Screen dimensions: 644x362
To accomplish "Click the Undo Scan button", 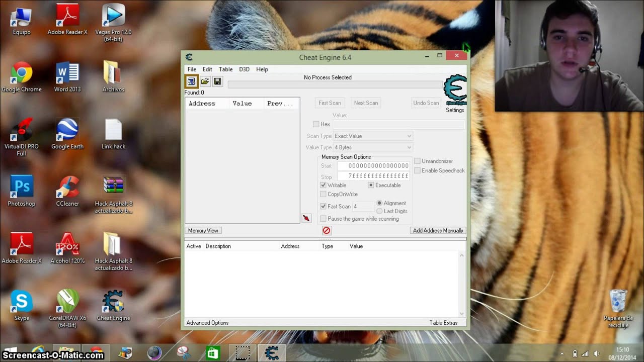I will [x=426, y=103].
